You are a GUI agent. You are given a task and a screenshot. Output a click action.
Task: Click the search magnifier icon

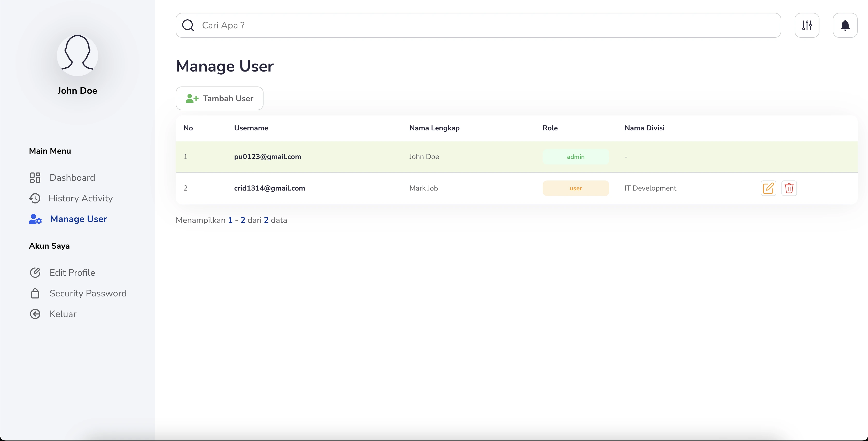point(188,25)
